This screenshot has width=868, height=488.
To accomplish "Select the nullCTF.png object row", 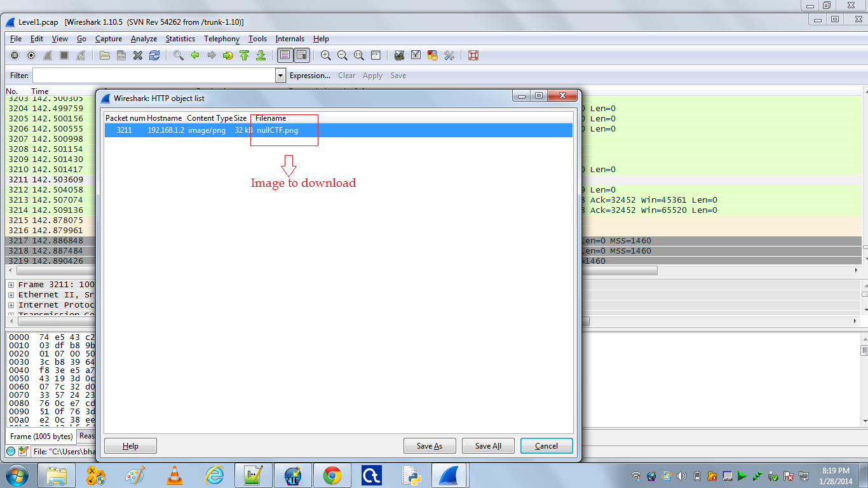I will 339,130.
